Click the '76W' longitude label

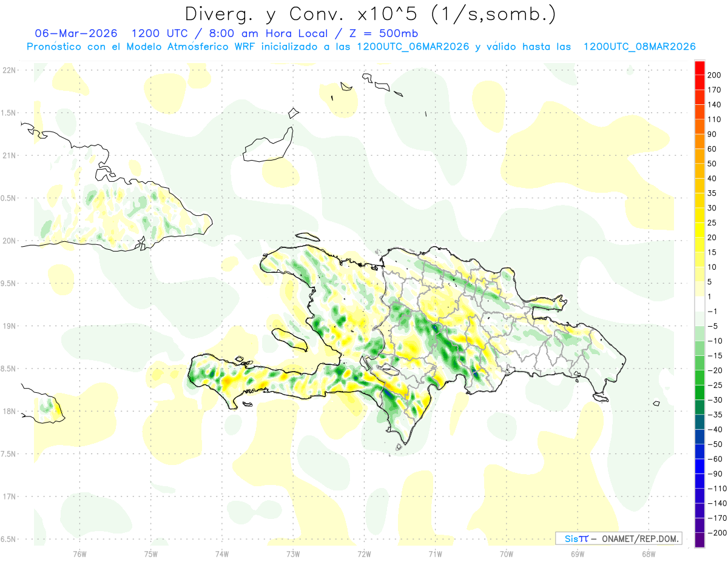79,554
